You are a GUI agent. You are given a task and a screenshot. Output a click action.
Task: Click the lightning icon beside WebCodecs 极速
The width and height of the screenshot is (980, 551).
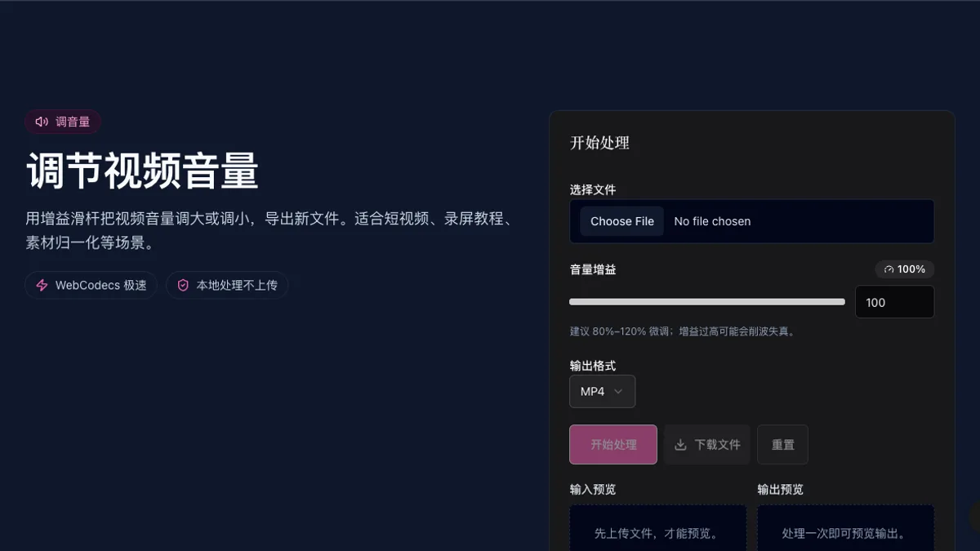pyautogui.click(x=42, y=286)
